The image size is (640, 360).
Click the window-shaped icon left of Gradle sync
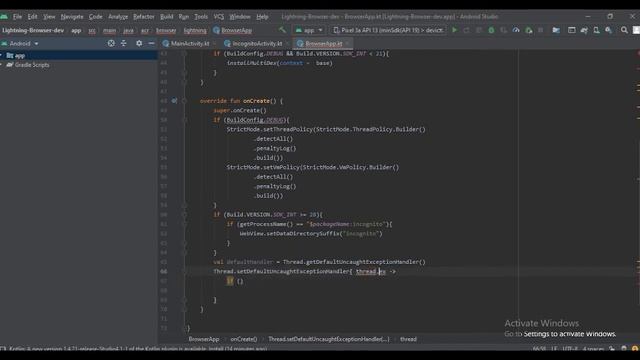pyautogui.click(x=571, y=30)
